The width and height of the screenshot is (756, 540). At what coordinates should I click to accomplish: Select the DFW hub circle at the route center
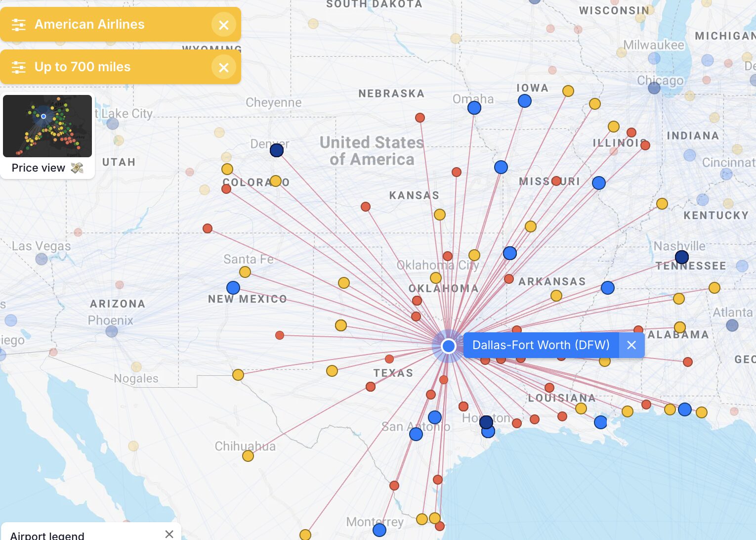[448, 346]
